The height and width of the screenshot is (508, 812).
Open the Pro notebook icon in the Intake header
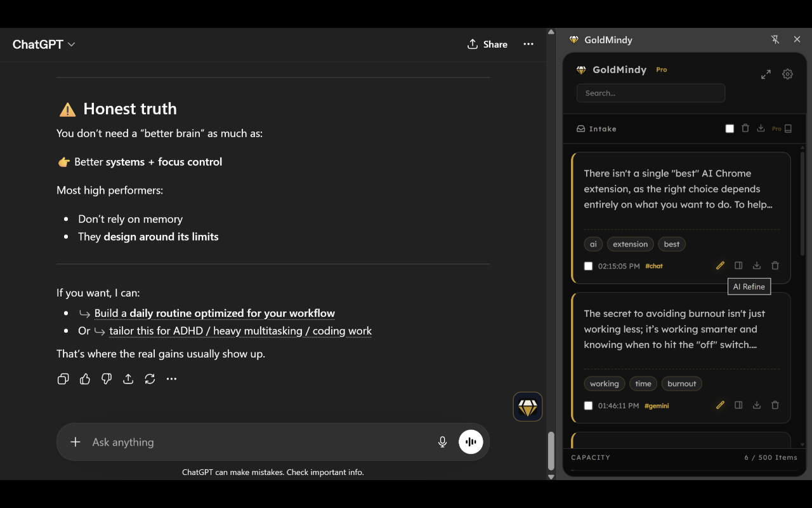pos(788,129)
